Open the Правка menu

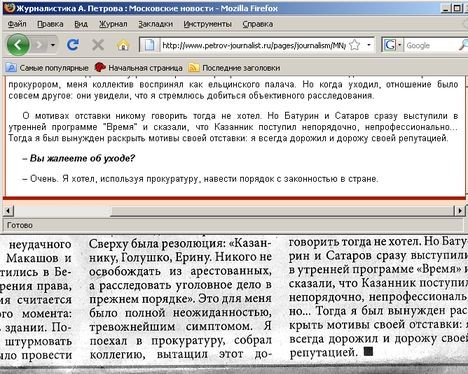click(50, 24)
